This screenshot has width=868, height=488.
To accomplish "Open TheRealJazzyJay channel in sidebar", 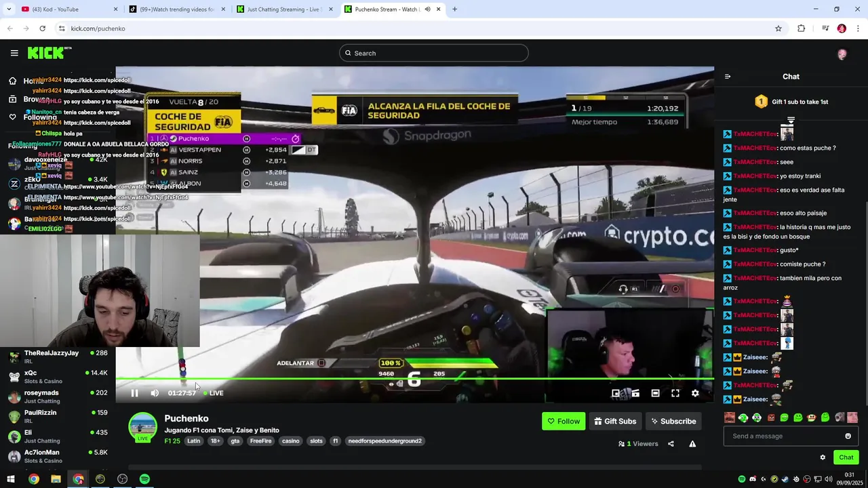I will (x=58, y=357).
